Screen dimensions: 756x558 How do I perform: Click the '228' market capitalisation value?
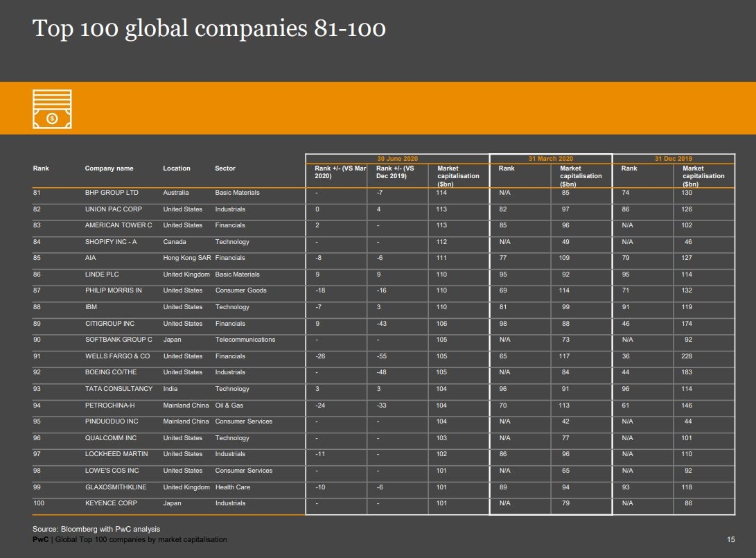click(x=687, y=356)
